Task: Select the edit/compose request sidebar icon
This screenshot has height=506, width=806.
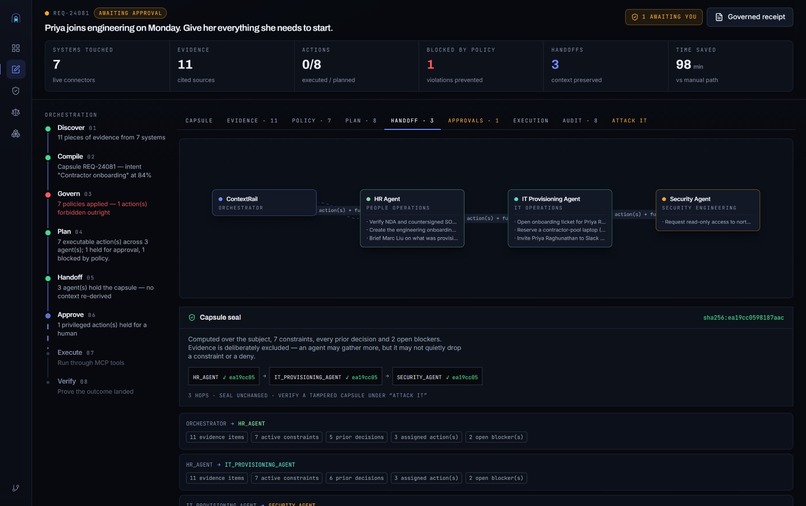Action: (15, 69)
